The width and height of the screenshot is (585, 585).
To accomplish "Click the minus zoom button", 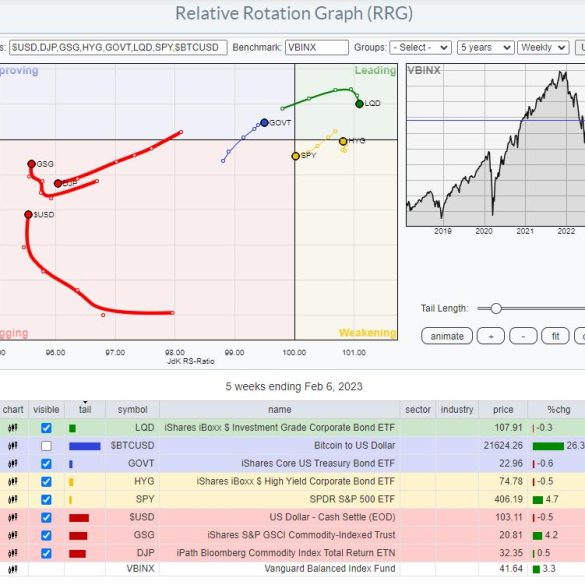I will (523, 336).
